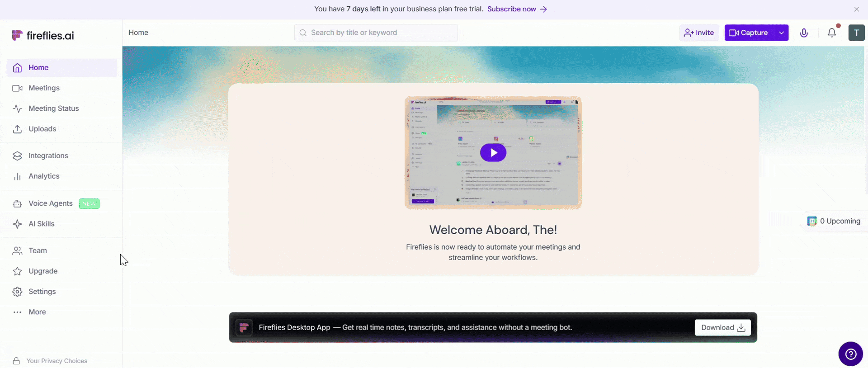
Task: Click the Upgrade star icon
Action: point(17,271)
